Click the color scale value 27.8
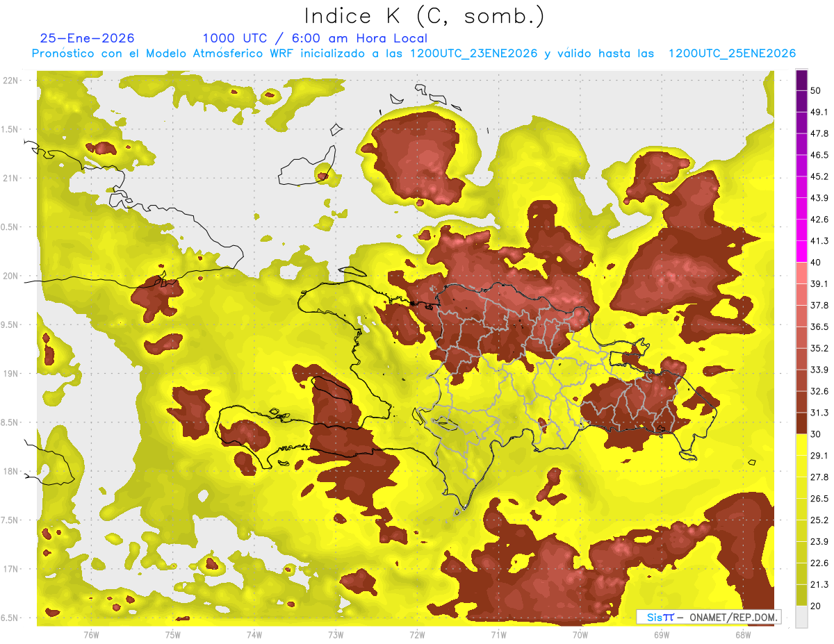 click(819, 477)
